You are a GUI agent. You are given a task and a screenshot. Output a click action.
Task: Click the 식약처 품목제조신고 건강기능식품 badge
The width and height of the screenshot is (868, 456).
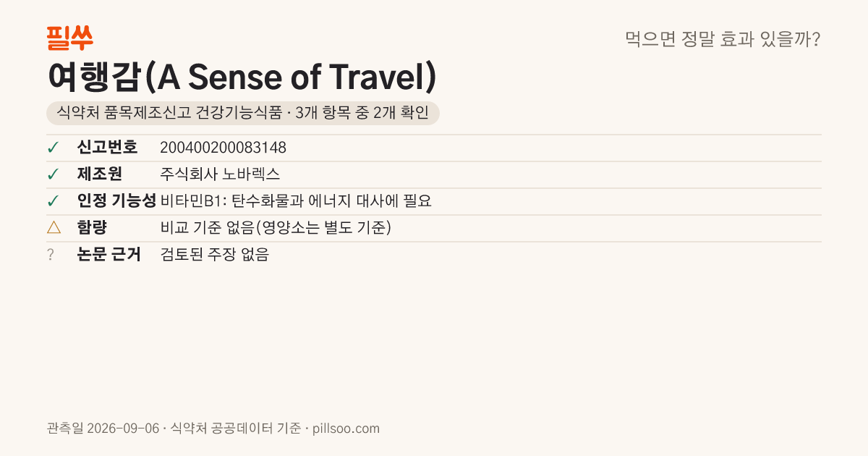242,113
